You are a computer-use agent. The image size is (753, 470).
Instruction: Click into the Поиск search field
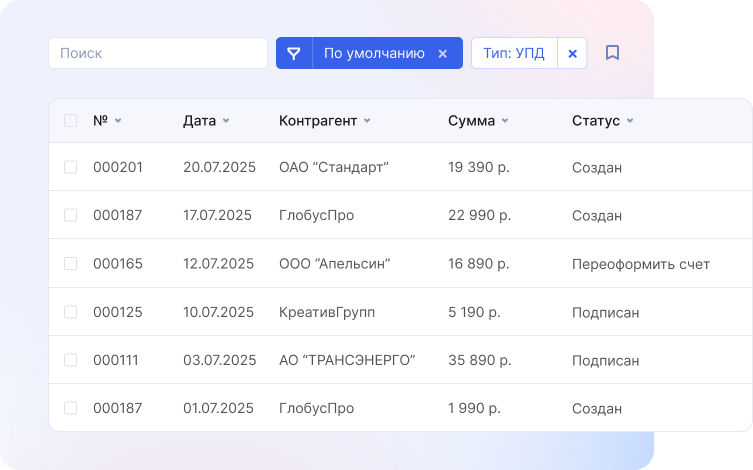157,53
